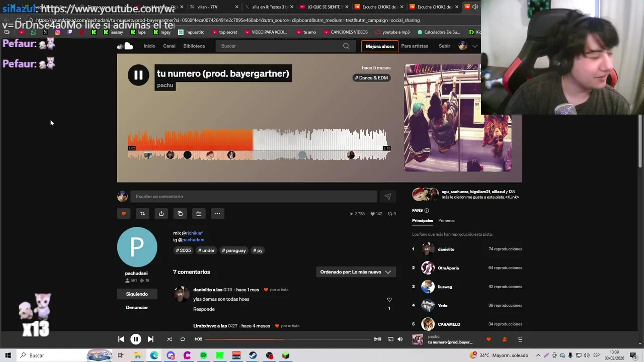Image resolution: width=644 pixels, height=362 pixels.
Task: Toggle repeat in the player bar
Action: click(x=183, y=339)
